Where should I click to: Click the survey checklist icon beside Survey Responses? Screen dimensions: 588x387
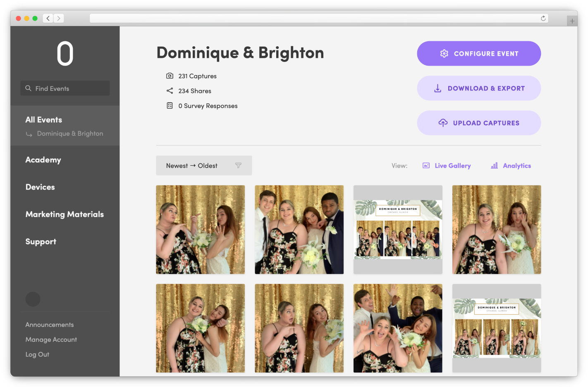point(170,105)
